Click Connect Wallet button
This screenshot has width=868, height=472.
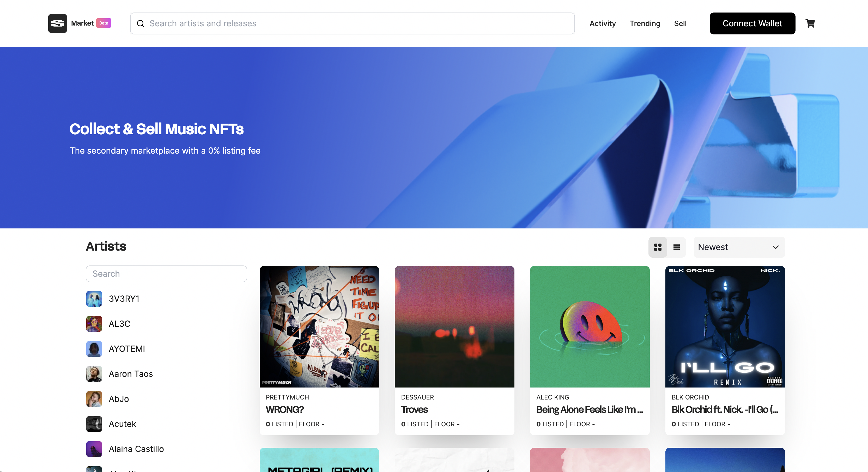tap(752, 23)
